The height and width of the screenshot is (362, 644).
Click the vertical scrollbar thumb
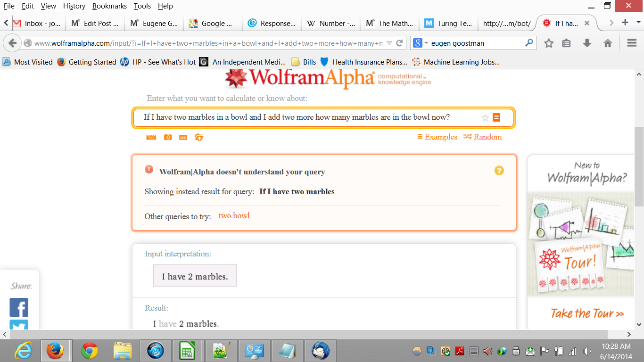tap(639, 166)
